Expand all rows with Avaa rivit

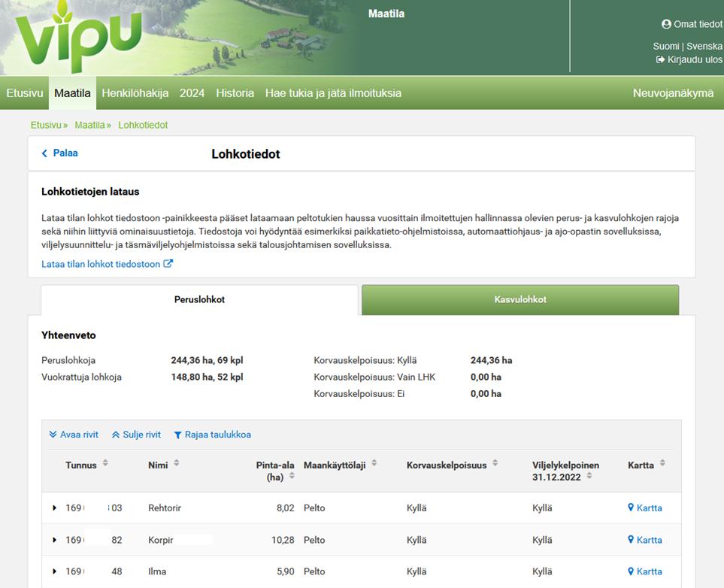pyautogui.click(x=74, y=435)
